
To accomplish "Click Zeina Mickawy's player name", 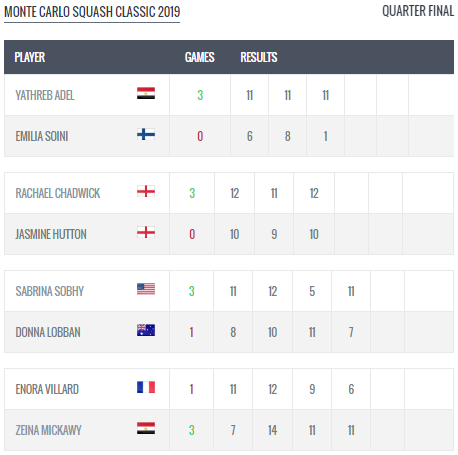I will tap(48, 430).
